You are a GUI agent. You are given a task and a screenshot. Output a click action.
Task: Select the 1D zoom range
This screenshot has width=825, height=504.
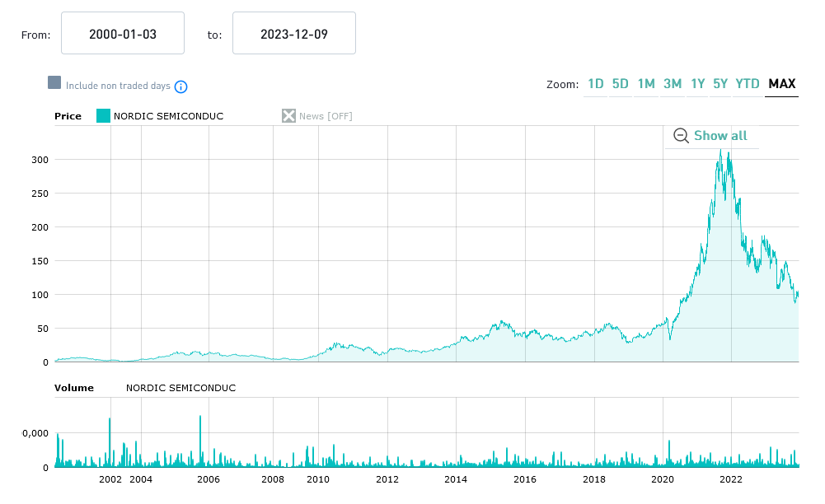point(595,84)
